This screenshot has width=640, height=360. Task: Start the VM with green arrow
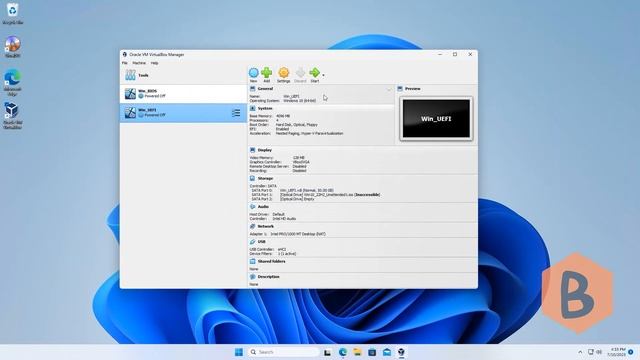(x=314, y=73)
